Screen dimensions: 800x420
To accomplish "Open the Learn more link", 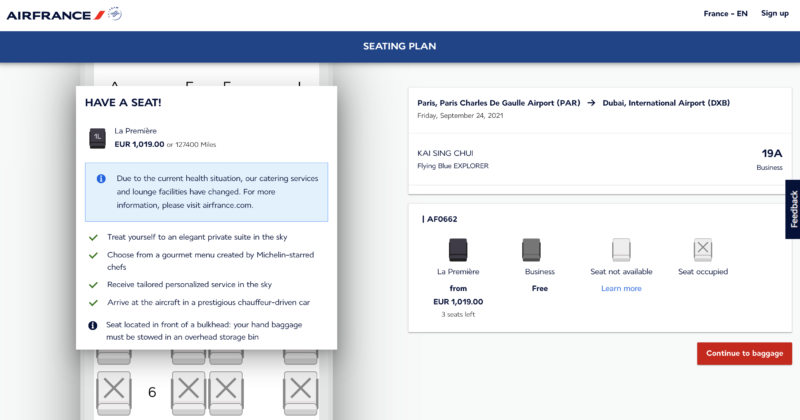I will pos(621,288).
